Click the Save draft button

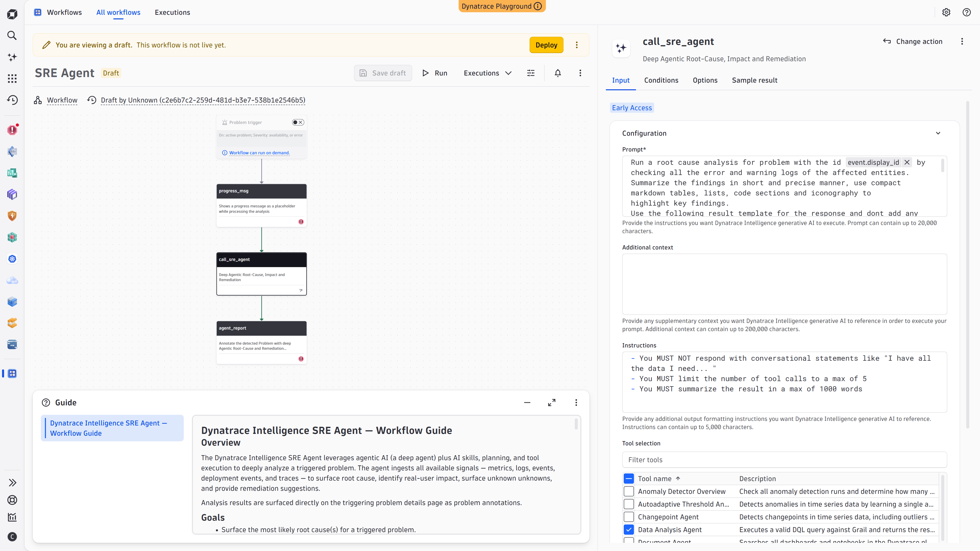click(383, 73)
